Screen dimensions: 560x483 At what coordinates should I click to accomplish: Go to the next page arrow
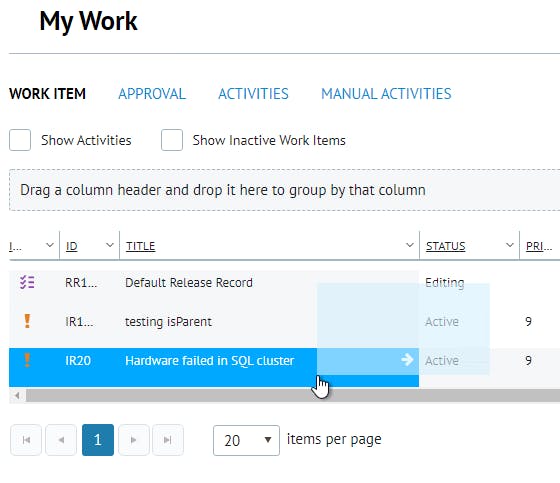134,440
